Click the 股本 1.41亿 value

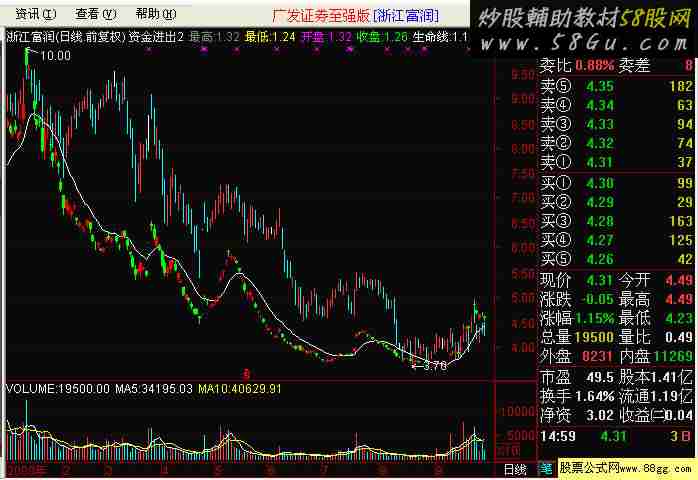coord(671,378)
